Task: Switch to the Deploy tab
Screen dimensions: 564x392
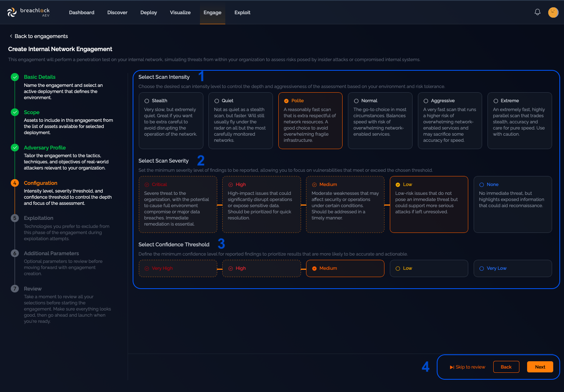Action: pos(148,12)
